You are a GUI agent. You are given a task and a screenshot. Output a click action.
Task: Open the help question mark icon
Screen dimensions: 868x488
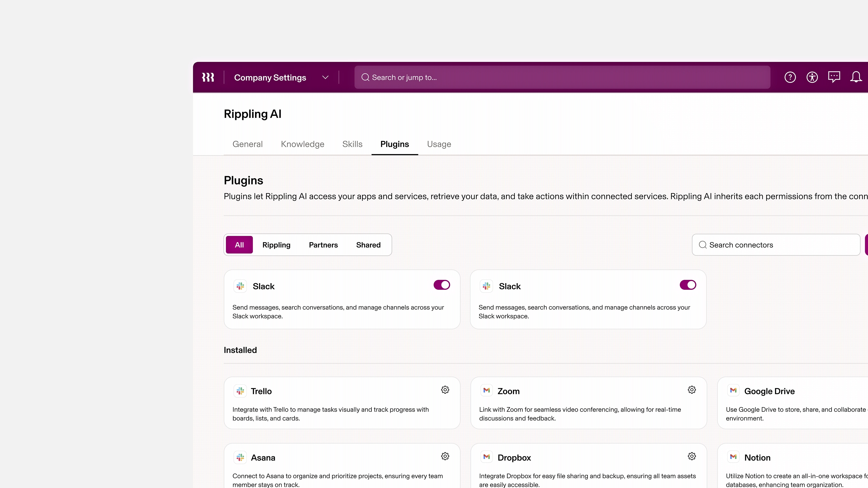click(x=790, y=78)
